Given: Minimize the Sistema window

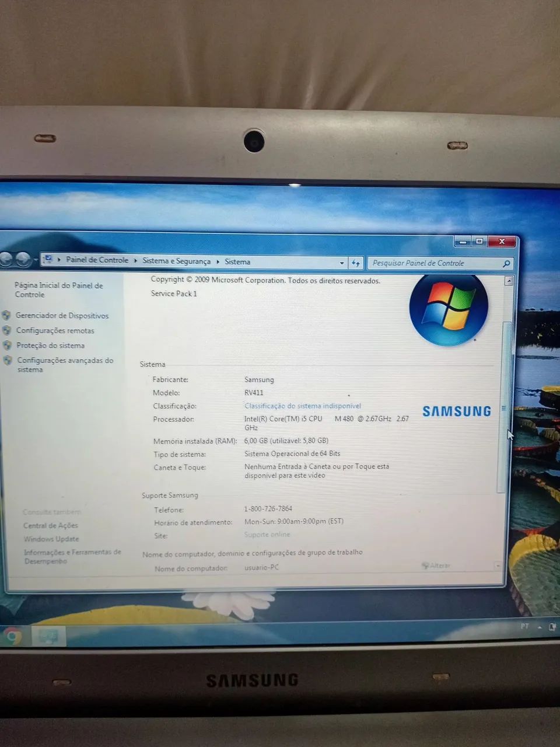Looking at the screenshot, I should (x=464, y=241).
